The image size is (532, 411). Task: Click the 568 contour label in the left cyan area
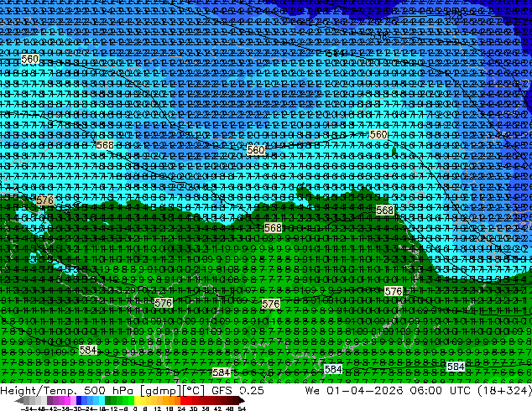105,145
